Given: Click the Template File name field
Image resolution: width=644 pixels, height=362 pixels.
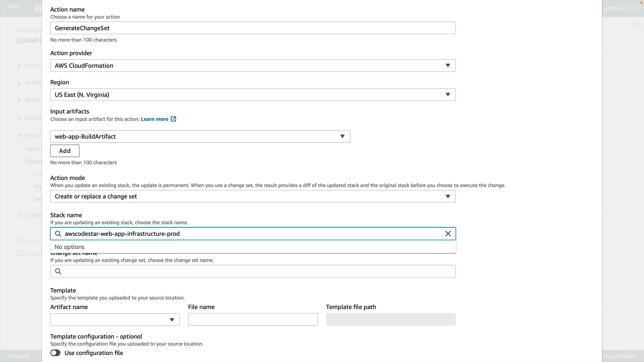Looking at the screenshot, I should [253, 319].
